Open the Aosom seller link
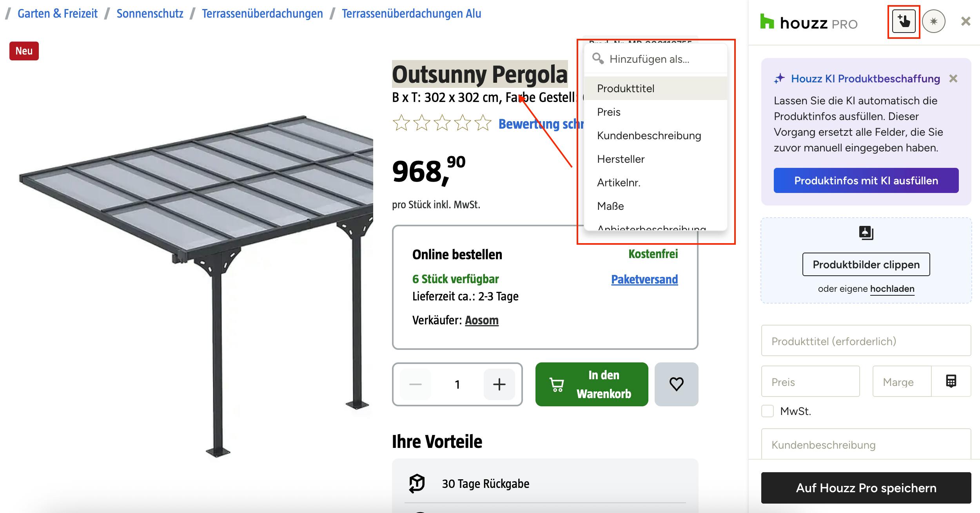 coord(482,320)
